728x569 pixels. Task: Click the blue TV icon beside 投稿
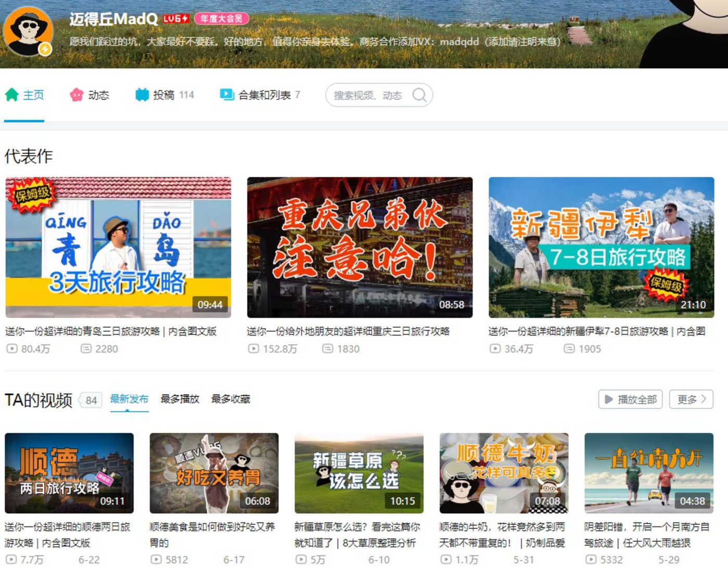point(142,95)
